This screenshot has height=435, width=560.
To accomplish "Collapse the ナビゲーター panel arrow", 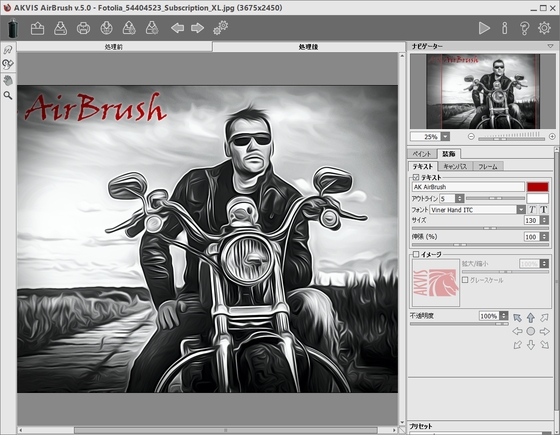I will click(550, 46).
